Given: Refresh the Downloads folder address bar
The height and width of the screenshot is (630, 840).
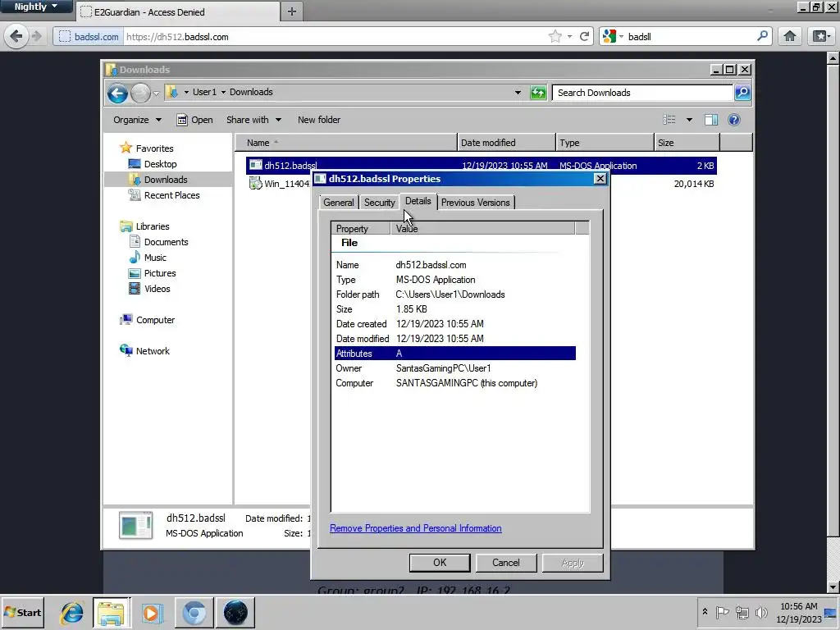Looking at the screenshot, I should 538,93.
